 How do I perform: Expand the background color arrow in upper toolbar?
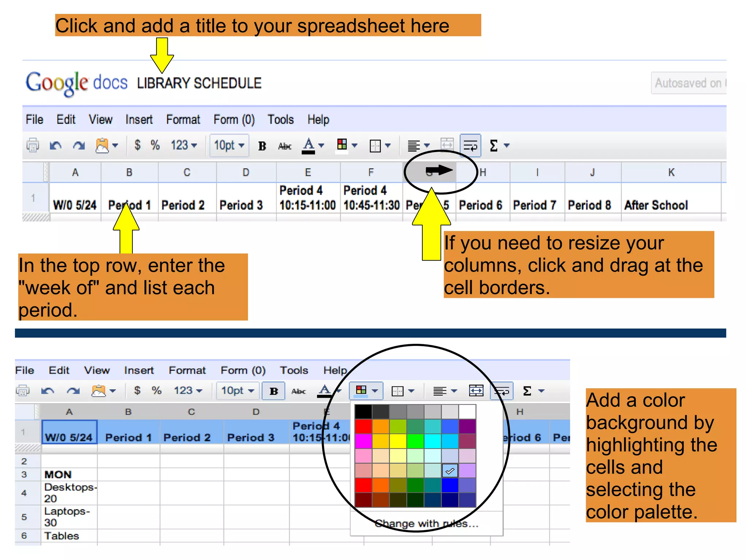[x=355, y=145]
